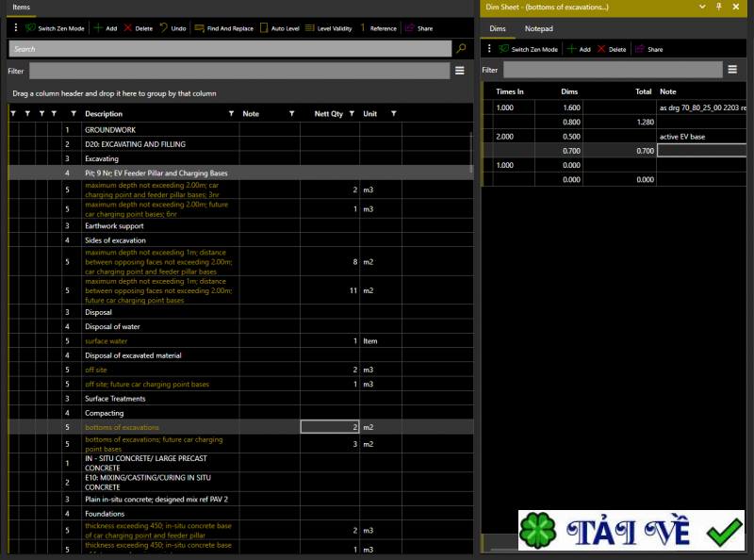The width and height of the screenshot is (754, 560).
Task: Add a dimension row in Dim Sheet
Action: (x=579, y=49)
